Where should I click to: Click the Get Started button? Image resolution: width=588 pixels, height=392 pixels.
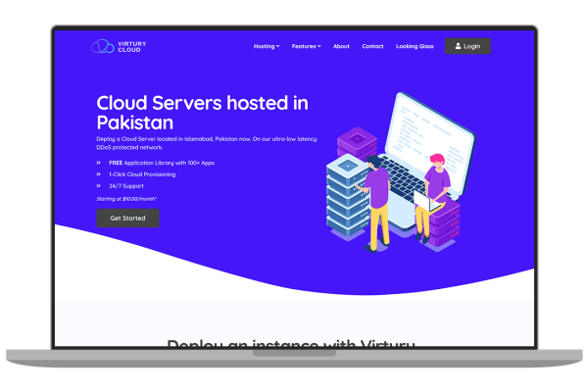[x=127, y=218]
